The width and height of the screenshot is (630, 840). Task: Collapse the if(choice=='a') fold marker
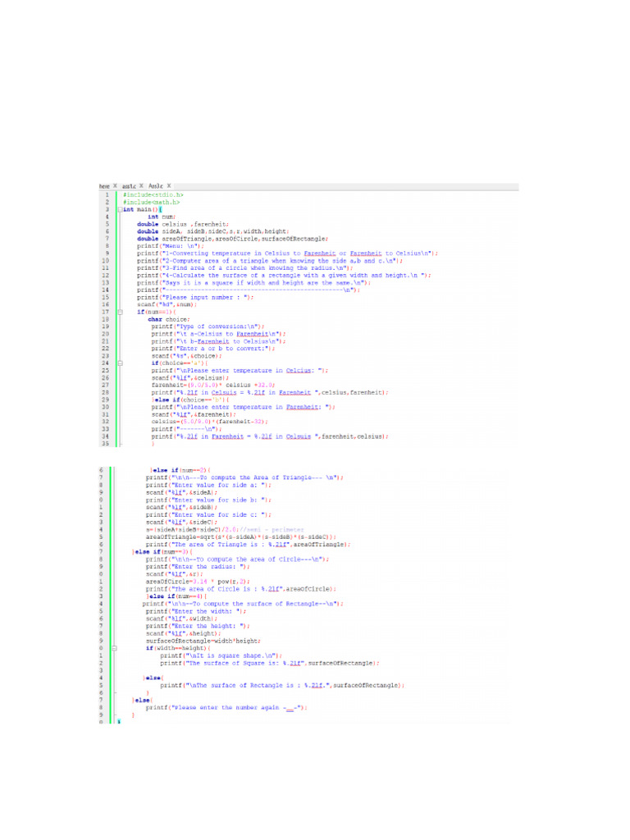pos(120,363)
